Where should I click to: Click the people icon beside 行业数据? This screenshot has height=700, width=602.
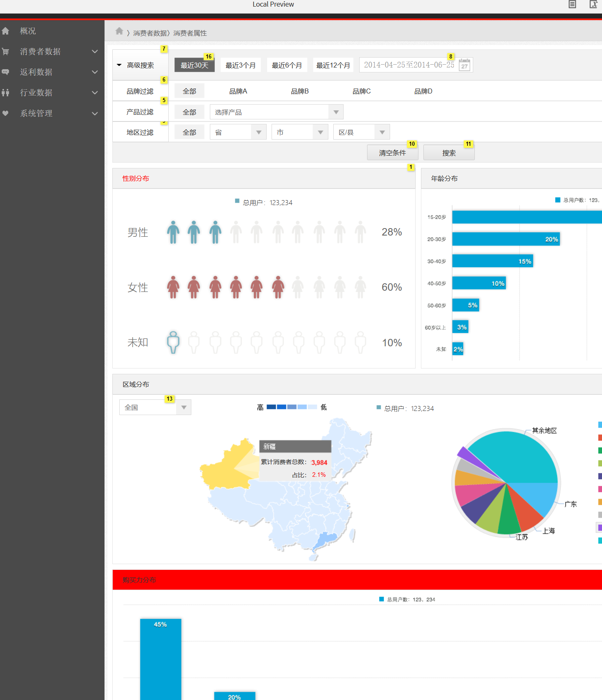coord(5,93)
